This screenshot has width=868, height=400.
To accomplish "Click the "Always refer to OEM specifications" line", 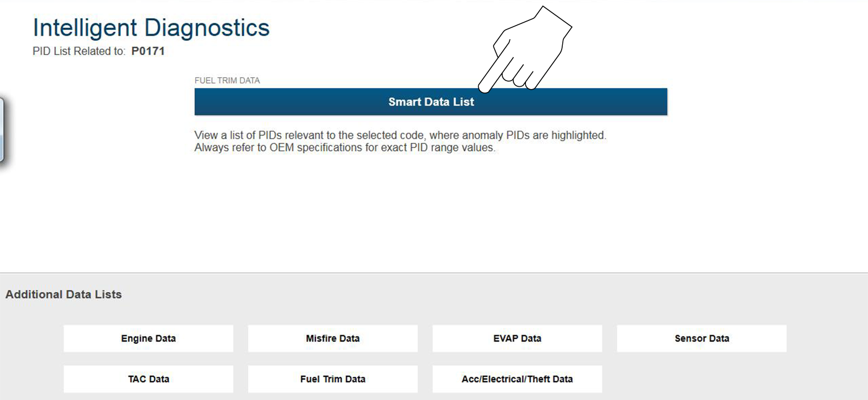I will pyautogui.click(x=345, y=149).
